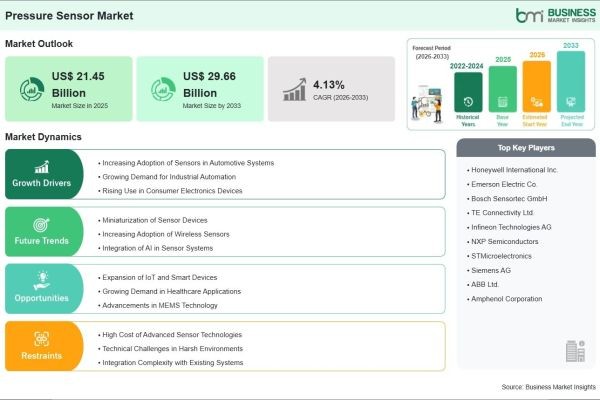The height and width of the screenshot is (400, 600).
Task: Click Siemens AG in key players
Action: 489,270
